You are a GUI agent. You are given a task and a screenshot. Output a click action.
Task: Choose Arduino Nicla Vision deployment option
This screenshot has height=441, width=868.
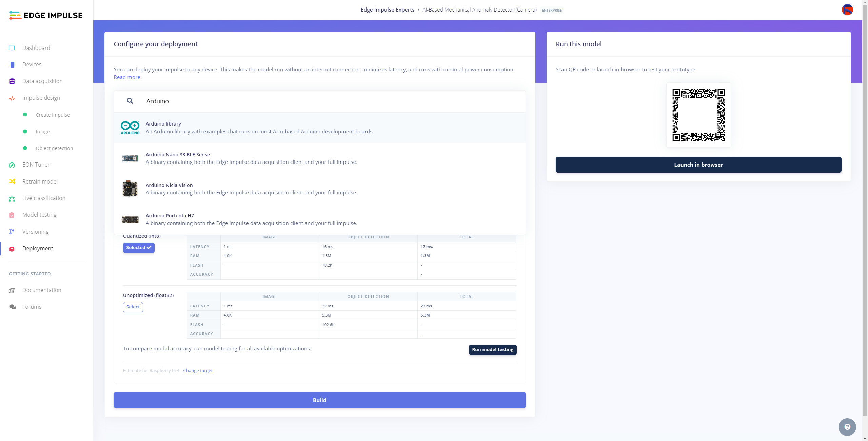(x=251, y=189)
